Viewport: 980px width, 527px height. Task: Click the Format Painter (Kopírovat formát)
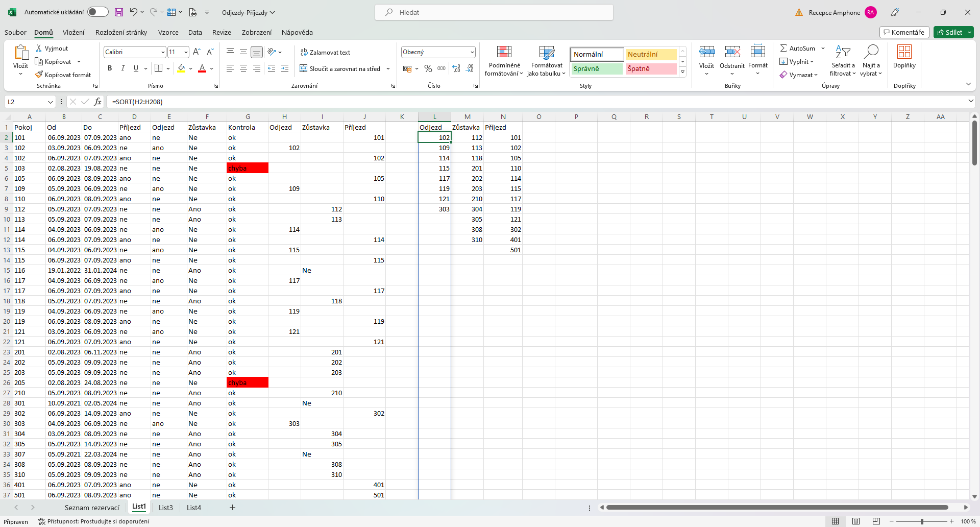tap(63, 75)
